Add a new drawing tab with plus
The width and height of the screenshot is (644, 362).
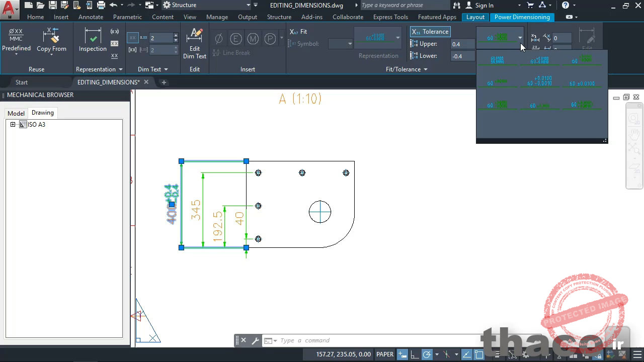tap(164, 82)
